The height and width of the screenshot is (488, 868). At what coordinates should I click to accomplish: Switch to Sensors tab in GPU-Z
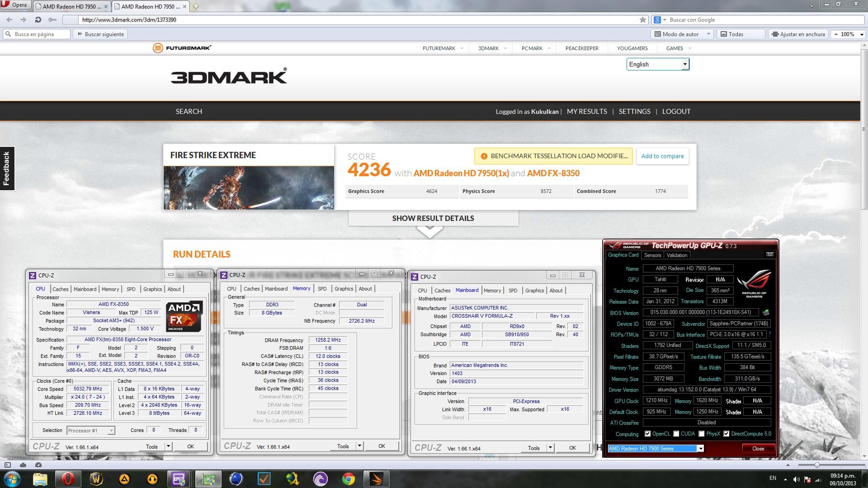click(x=652, y=255)
